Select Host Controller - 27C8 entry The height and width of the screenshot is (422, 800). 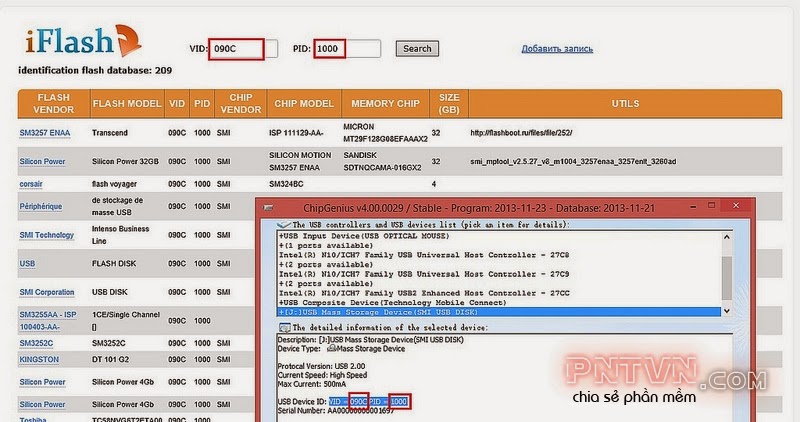click(423, 255)
